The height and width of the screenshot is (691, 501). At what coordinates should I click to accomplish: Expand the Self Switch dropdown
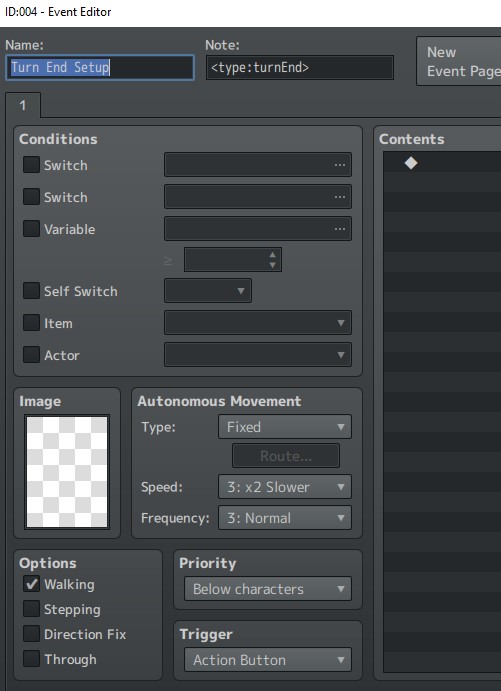208,291
